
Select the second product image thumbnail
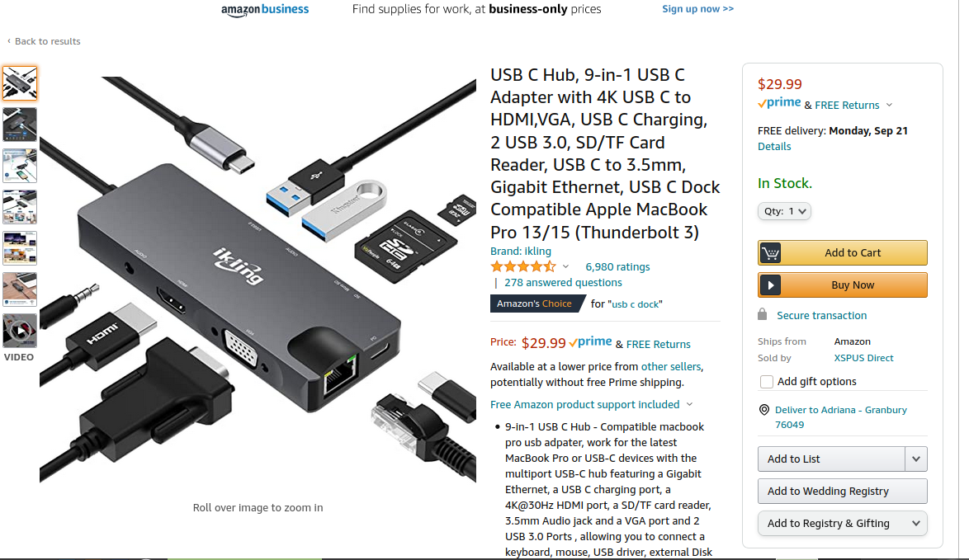(x=20, y=124)
